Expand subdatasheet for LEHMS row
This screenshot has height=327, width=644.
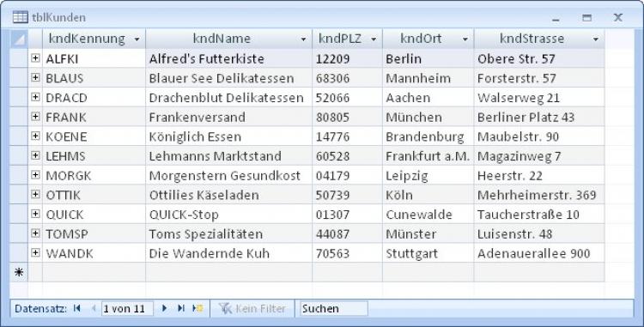tap(35, 155)
